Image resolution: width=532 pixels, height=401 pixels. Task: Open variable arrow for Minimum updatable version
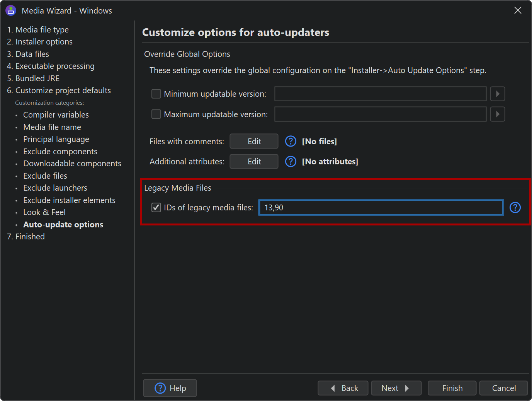497,94
